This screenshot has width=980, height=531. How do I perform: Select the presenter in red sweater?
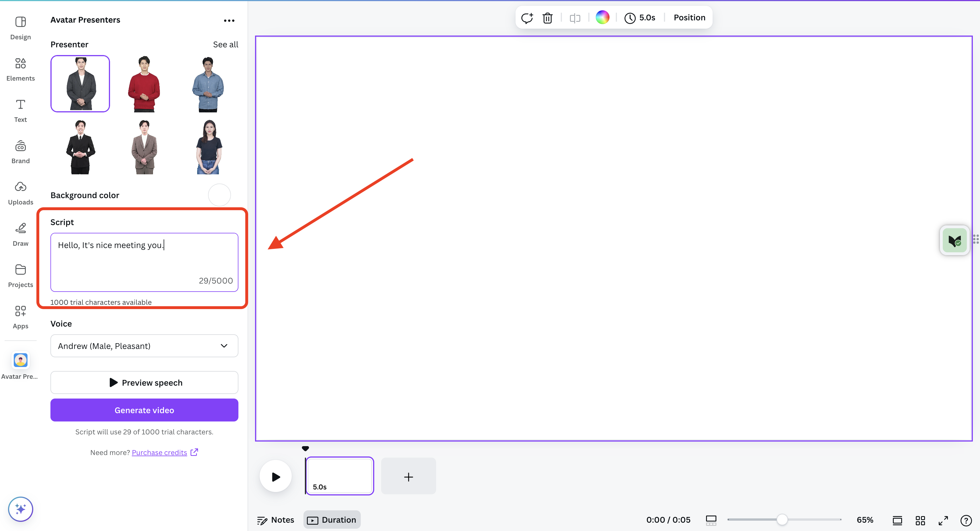144,83
